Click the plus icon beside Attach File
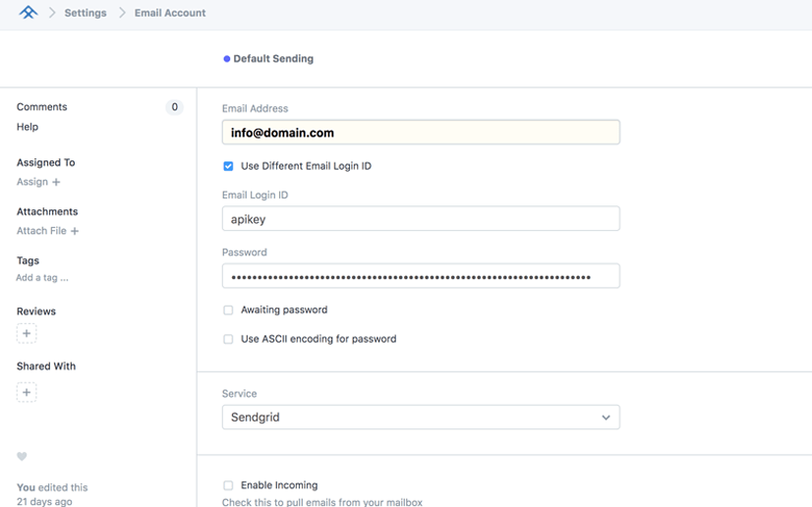The height and width of the screenshot is (507, 812). point(75,231)
